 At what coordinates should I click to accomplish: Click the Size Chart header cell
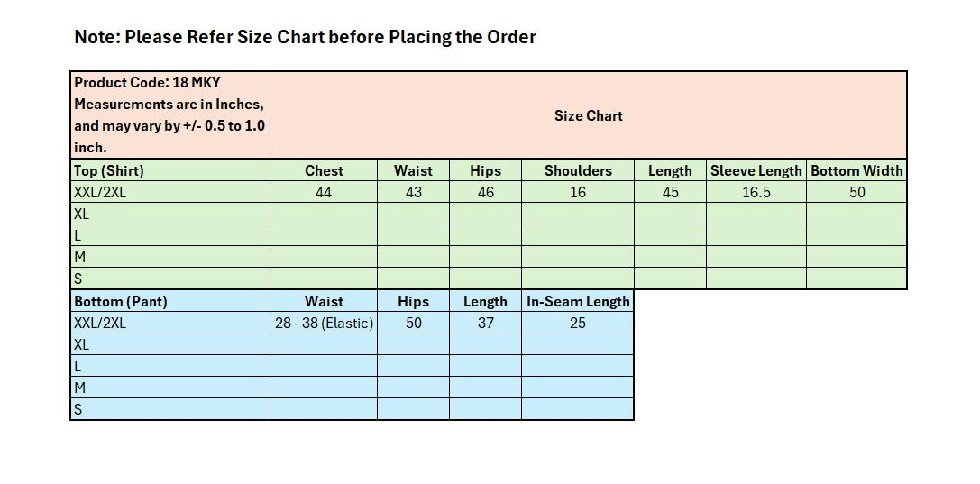coord(588,115)
